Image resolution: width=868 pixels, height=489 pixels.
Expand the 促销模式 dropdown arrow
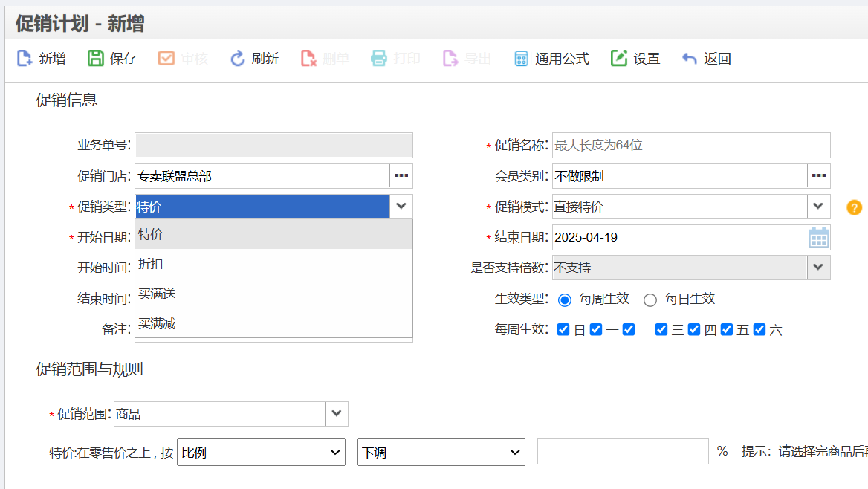click(x=819, y=207)
